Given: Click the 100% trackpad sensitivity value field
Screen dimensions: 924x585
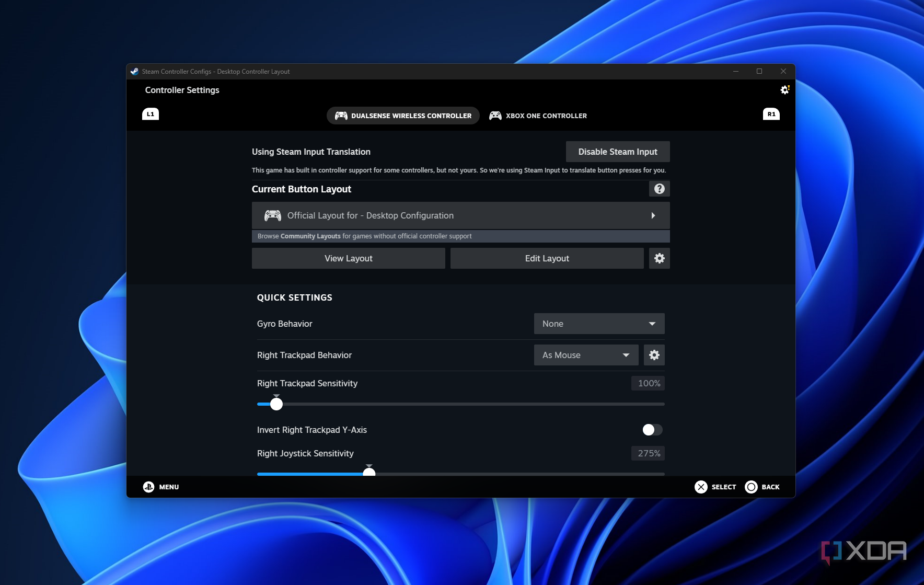Looking at the screenshot, I should 648,383.
